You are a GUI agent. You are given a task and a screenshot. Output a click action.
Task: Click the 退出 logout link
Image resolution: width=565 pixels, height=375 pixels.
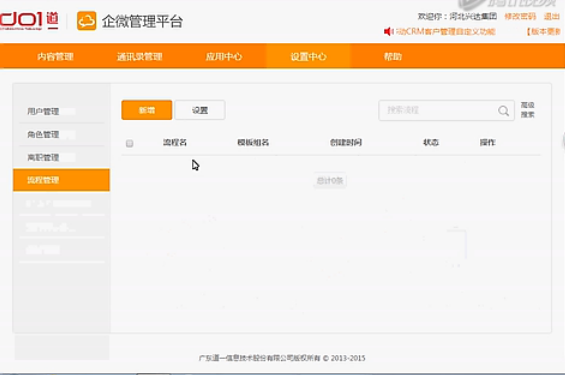[552, 16]
